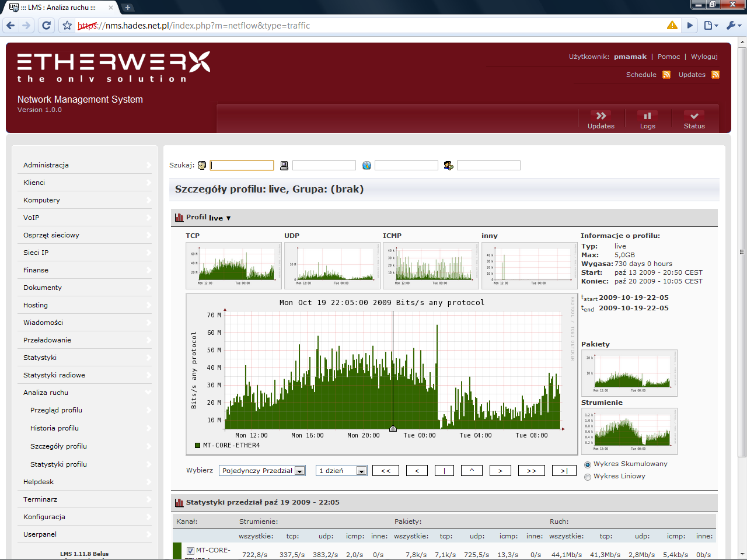Click the helpdesk ticket search icon
747x560 pixels.
448,166
